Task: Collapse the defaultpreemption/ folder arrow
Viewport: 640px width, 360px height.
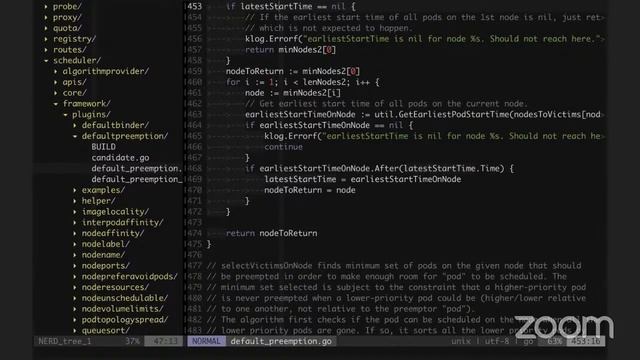Action: (x=75, y=136)
